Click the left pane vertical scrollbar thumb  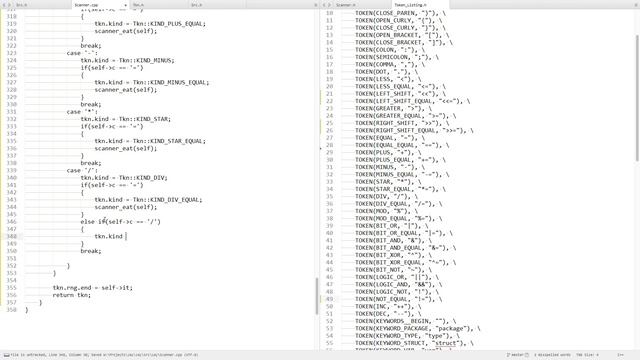[x=317, y=296]
